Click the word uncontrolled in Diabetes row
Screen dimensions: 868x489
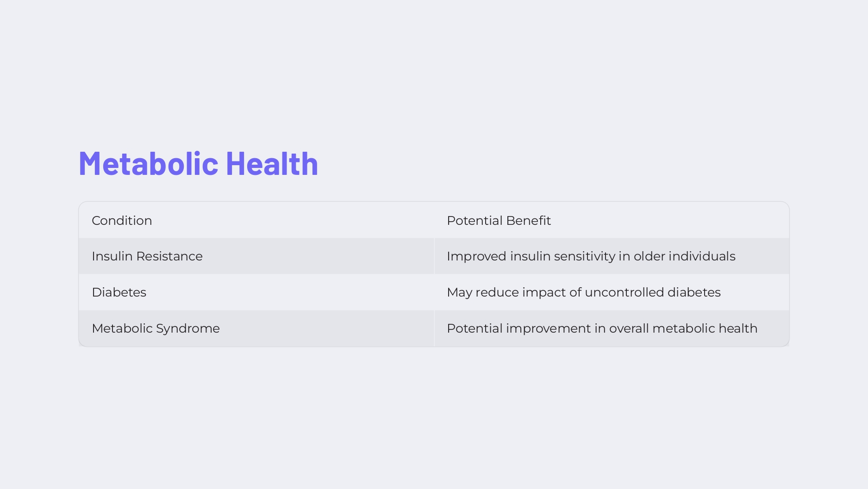point(624,292)
